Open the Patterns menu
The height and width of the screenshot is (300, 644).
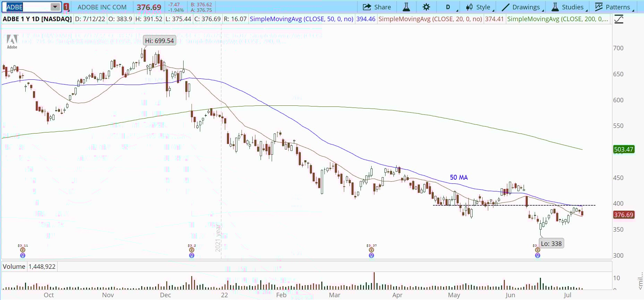tap(614, 7)
